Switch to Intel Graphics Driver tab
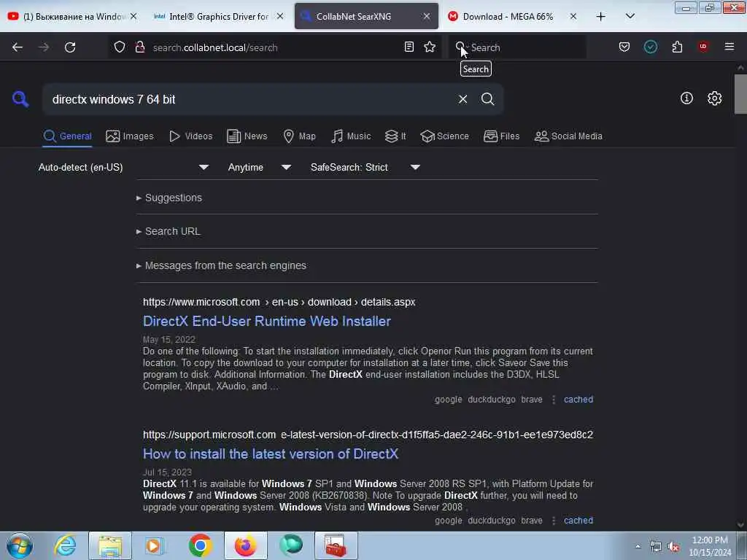747x560 pixels. 219,17
